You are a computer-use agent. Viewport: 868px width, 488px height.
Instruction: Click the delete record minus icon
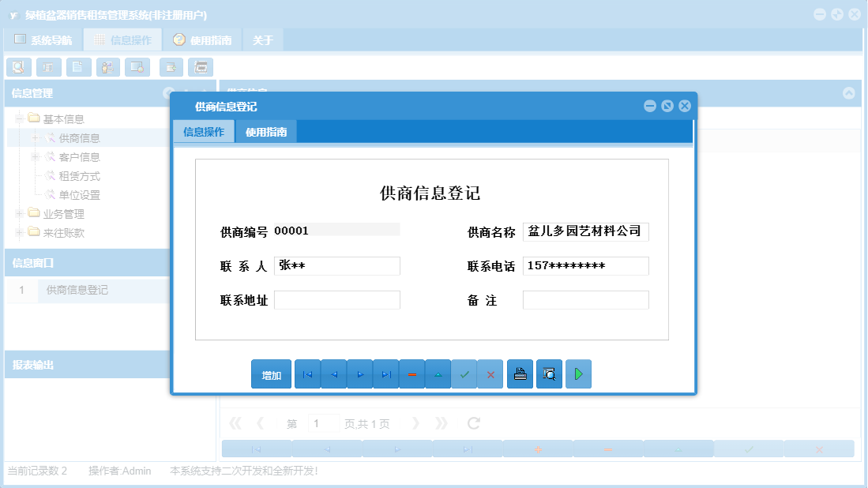[x=411, y=374]
